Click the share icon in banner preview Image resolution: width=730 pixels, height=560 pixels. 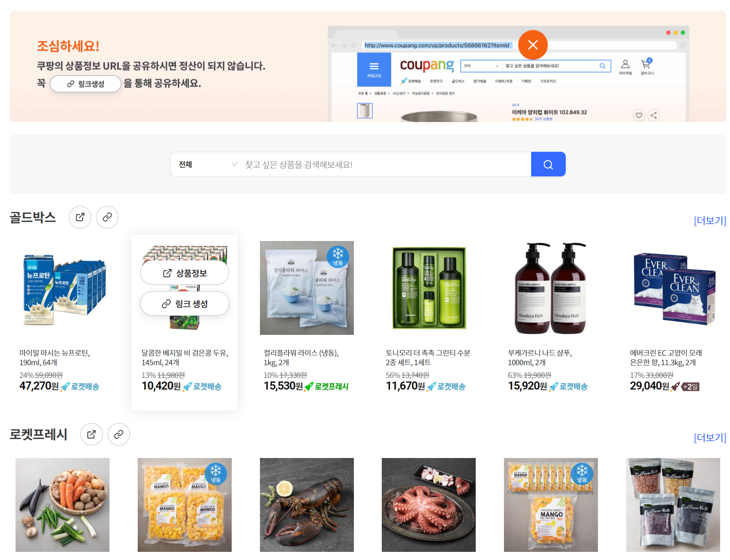[x=654, y=115]
